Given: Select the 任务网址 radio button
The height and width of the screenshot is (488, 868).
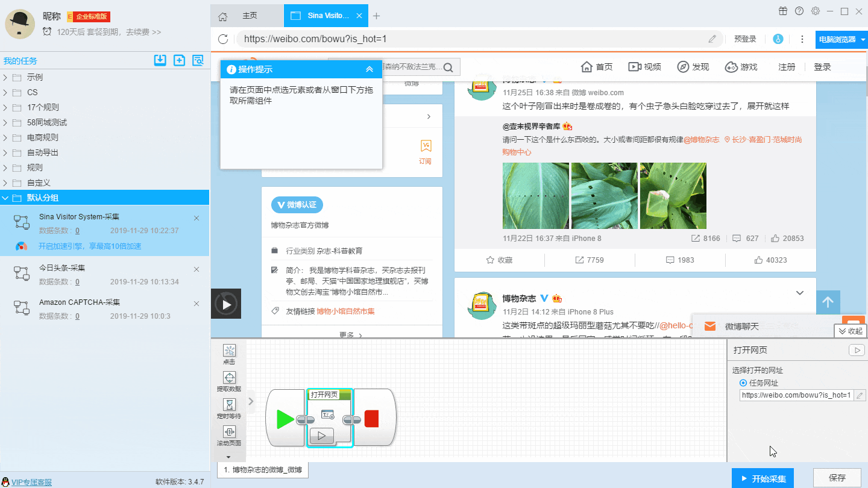Looking at the screenshot, I should (x=743, y=383).
